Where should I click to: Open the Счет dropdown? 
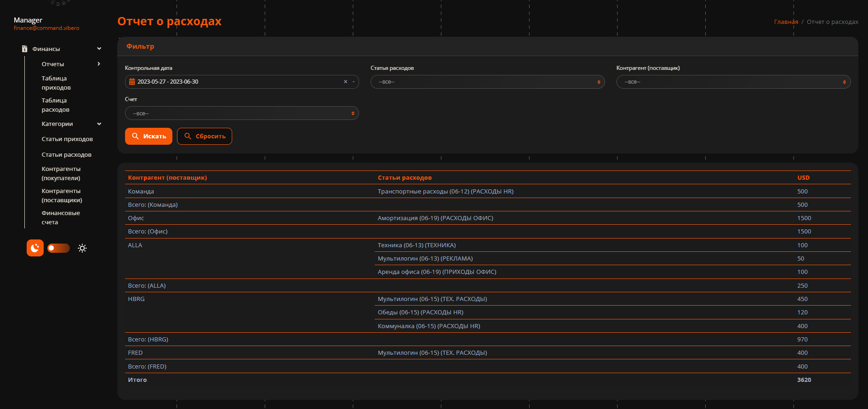click(x=242, y=113)
